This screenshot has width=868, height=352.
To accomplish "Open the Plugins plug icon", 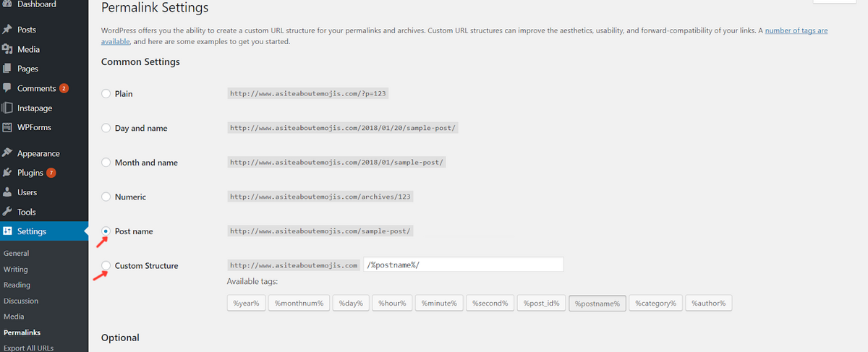I will 7,173.
